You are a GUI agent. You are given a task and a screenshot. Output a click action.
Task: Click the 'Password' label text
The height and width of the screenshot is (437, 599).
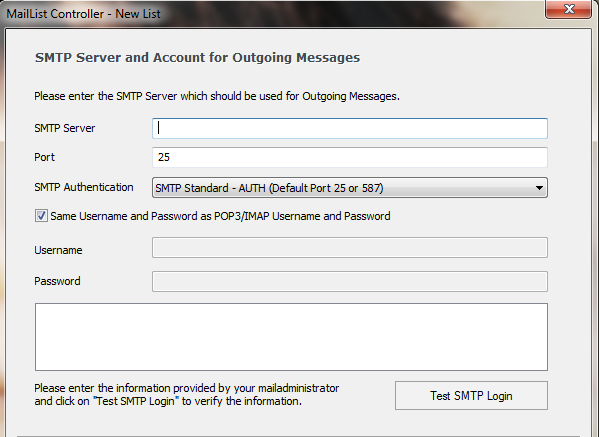tap(57, 281)
